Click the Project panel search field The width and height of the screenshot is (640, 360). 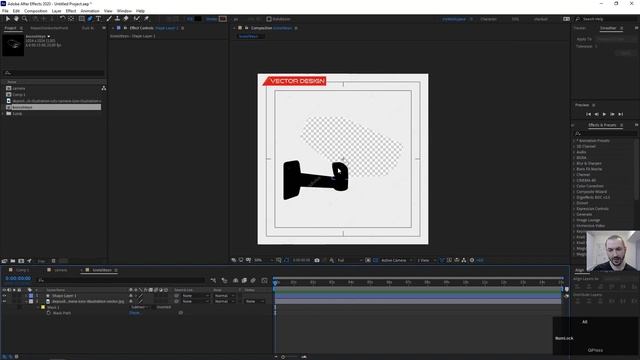tap(53, 73)
